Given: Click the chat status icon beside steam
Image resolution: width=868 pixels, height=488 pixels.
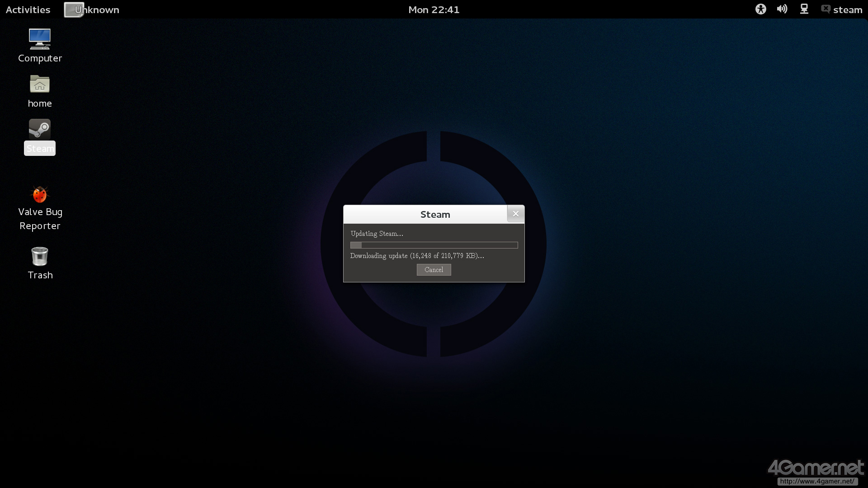Looking at the screenshot, I should pos(826,9).
